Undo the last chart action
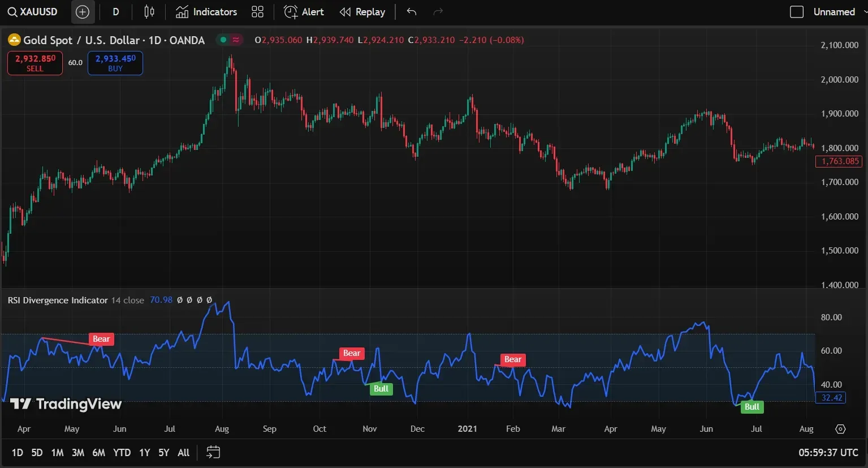This screenshot has width=868, height=468. click(412, 12)
